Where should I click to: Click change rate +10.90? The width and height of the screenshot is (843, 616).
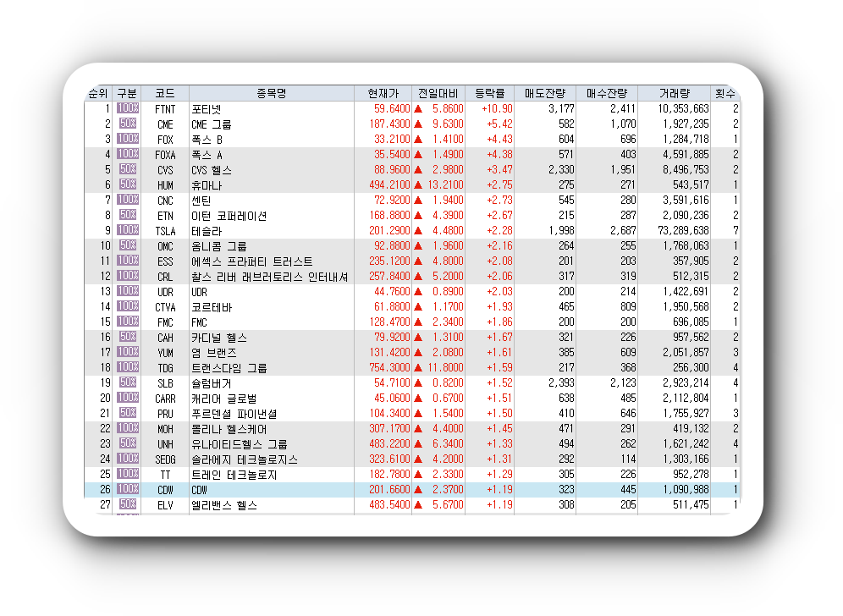498,108
